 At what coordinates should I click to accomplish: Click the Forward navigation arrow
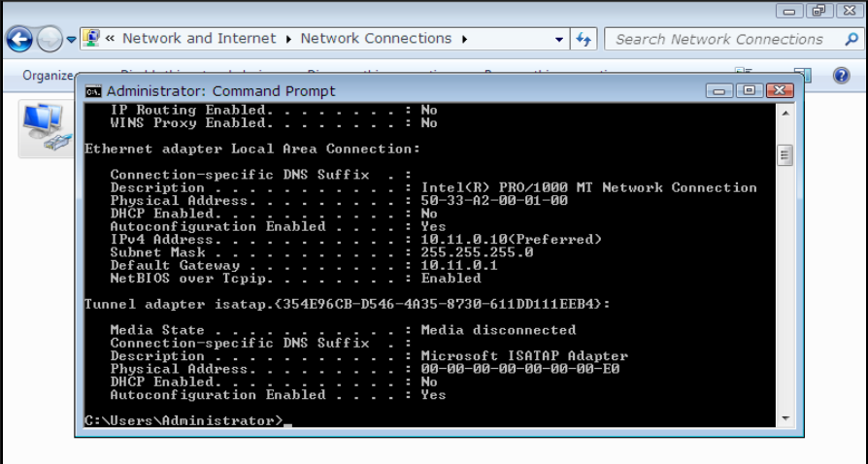(50, 39)
